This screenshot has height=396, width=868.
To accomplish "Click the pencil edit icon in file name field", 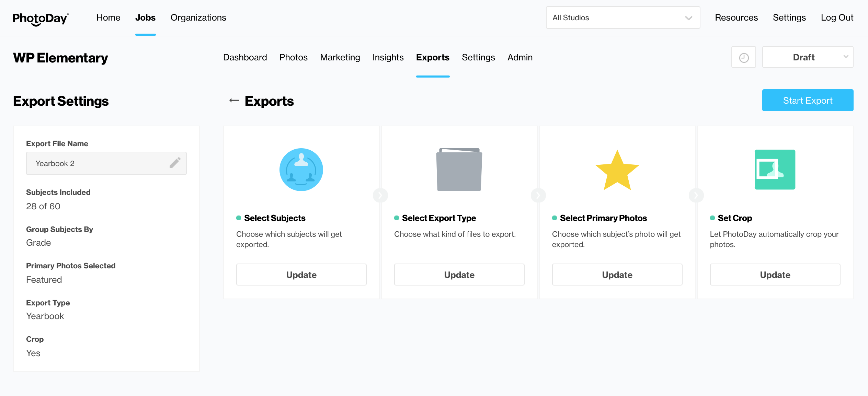I will 175,163.
